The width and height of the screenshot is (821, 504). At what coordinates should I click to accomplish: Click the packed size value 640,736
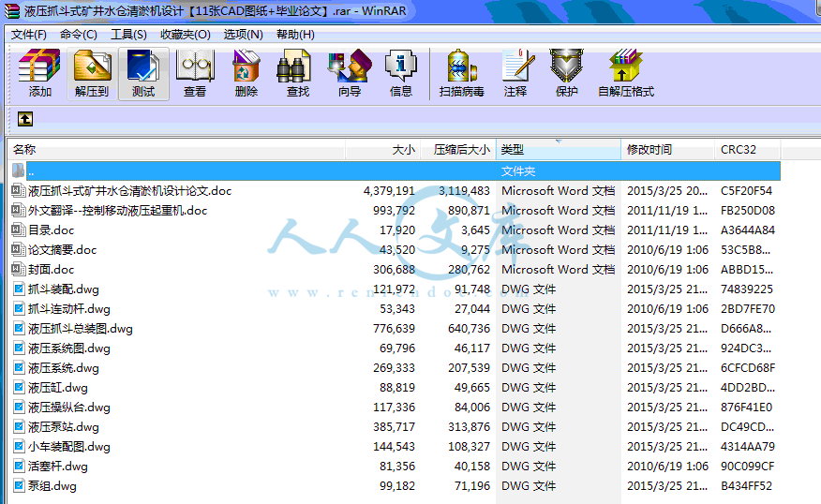[x=469, y=329]
